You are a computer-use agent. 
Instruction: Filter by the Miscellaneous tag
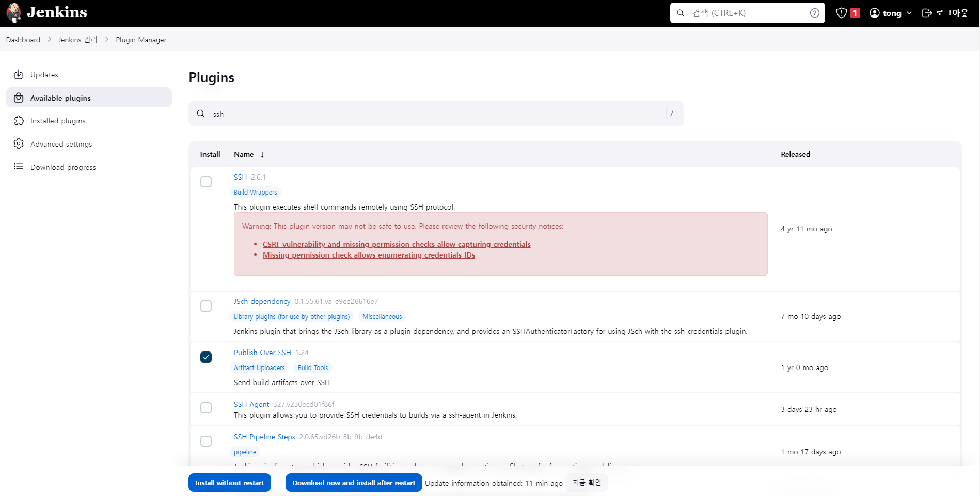382,316
